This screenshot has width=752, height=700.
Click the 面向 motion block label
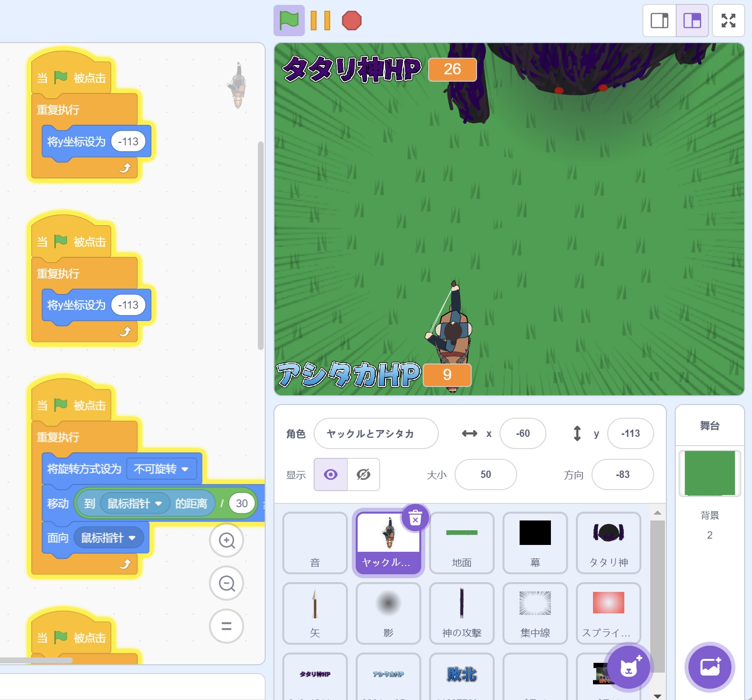coord(58,538)
